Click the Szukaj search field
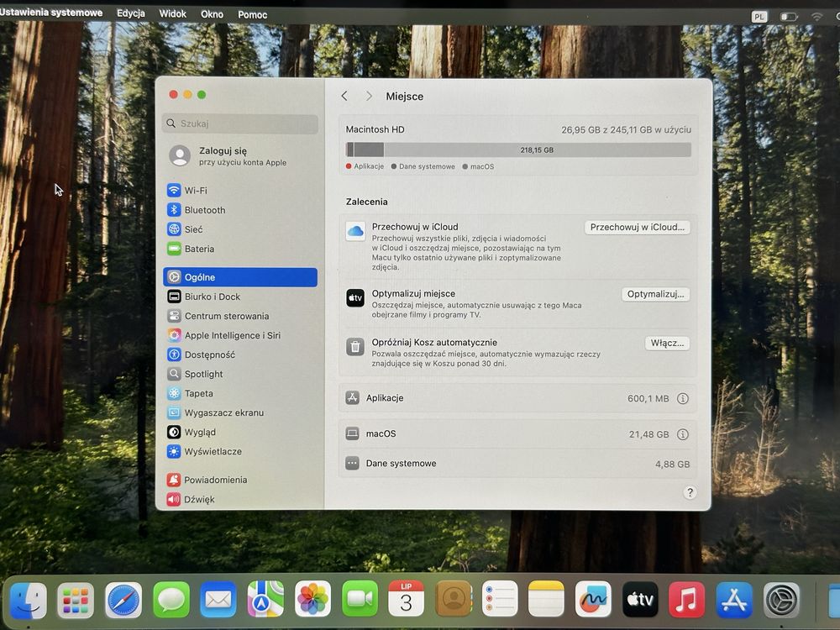840x630 pixels. coord(239,123)
